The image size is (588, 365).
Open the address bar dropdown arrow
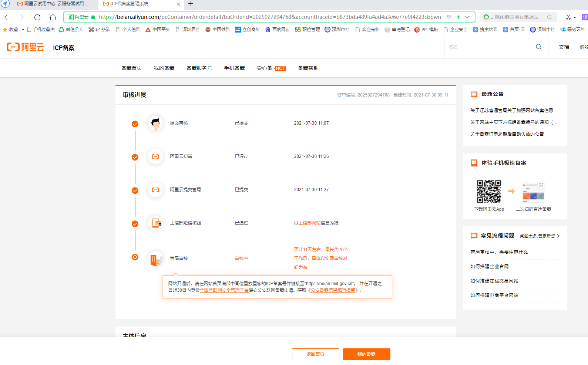pos(468,17)
